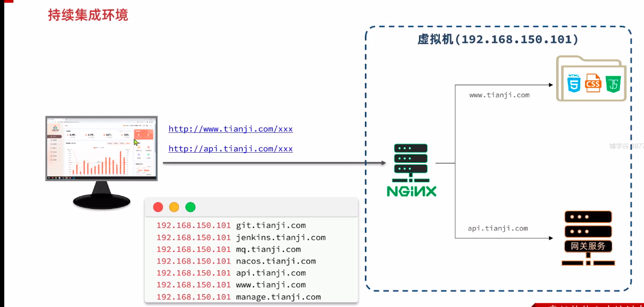This screenshot has height=307, width=644.
Task: Click the NGINX server icon
Action: 411,169
